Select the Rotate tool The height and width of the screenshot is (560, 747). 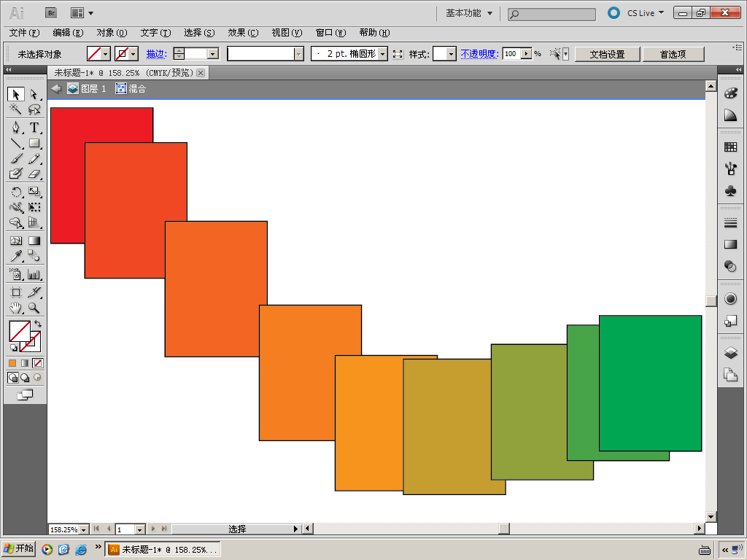(16, 192)
